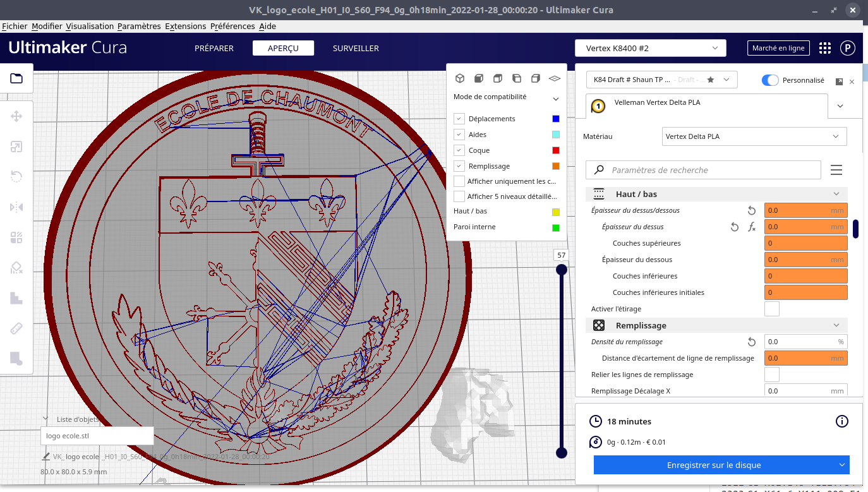Open save options arrow on Enregistrer button
Screen dimensions: 868x492
click(x=841, y=465)
